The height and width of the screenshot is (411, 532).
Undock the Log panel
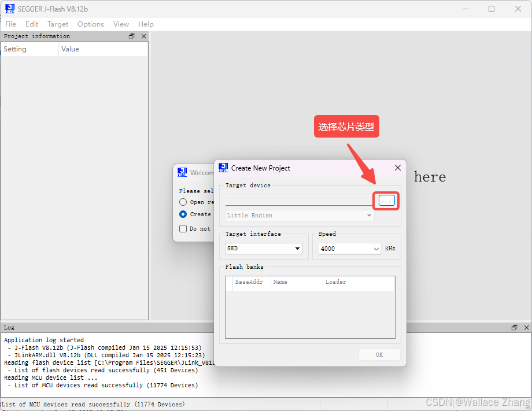(x=514, y=328)
